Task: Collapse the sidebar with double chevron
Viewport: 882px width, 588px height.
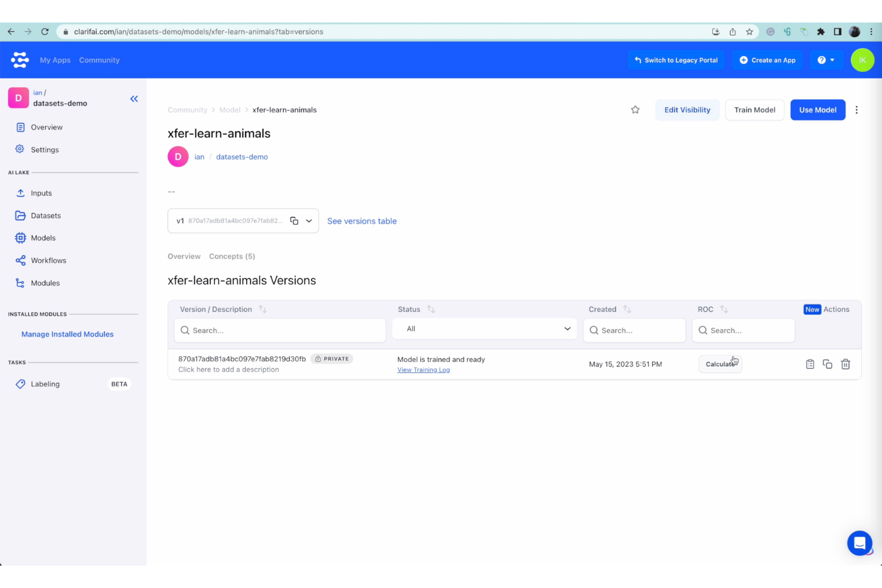Action: click(134, 99)
